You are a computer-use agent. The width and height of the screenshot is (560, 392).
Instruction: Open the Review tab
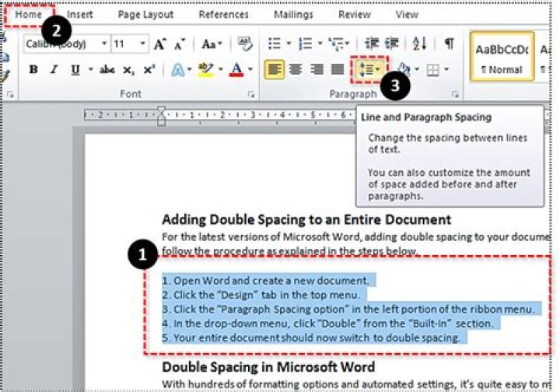click(355, 14)
